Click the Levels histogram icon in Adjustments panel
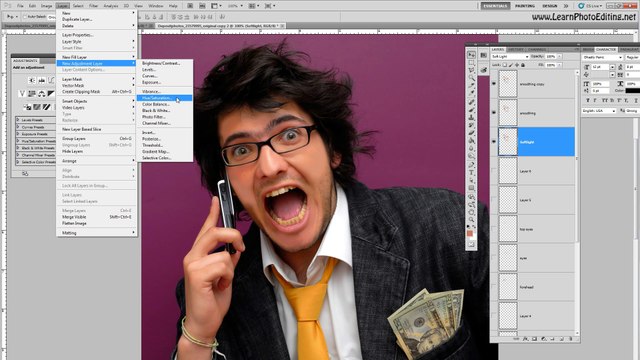The image size is (640, 360). 42,80
